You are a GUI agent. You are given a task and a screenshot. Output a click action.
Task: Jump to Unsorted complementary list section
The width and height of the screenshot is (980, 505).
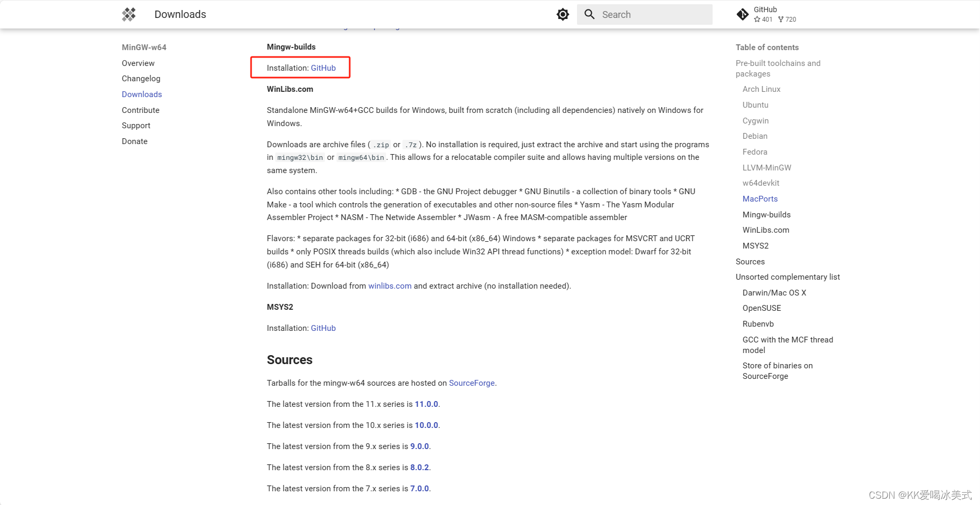tap(788, 277)
